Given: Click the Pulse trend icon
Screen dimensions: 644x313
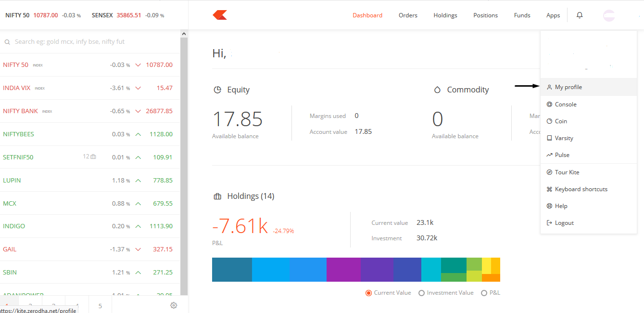Looking at the screenshot, I should click(x=549, y=155).
